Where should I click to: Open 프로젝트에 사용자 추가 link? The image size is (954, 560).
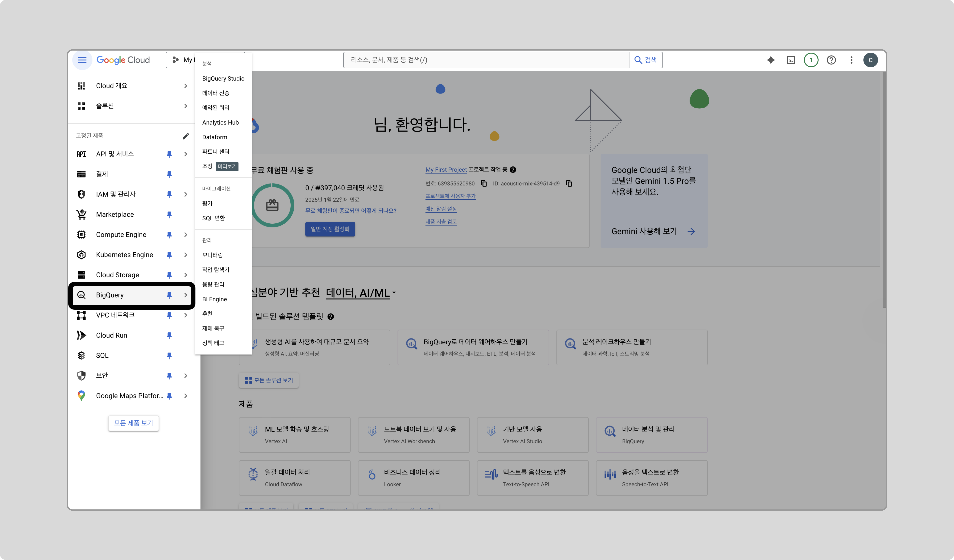click(x=450, y=196)
